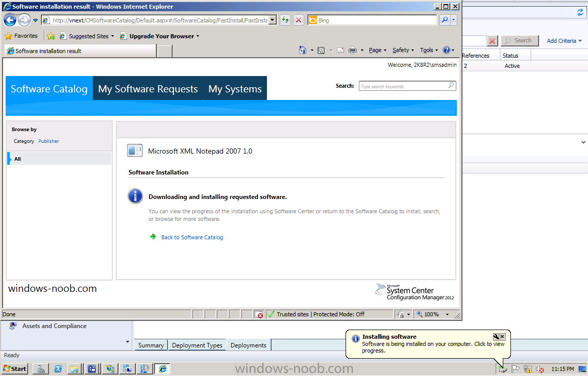The width and height of the screenshot is (588, 376).
Task: Launch Windows PowerShell from the taskbar
Action: pos(58,369)
